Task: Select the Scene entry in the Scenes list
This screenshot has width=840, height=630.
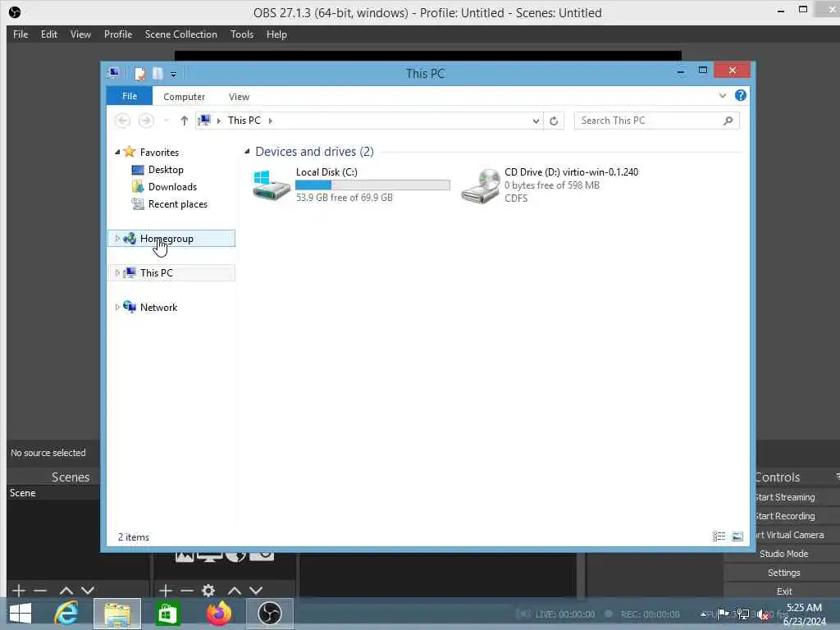Action: (x=53, y=493)
